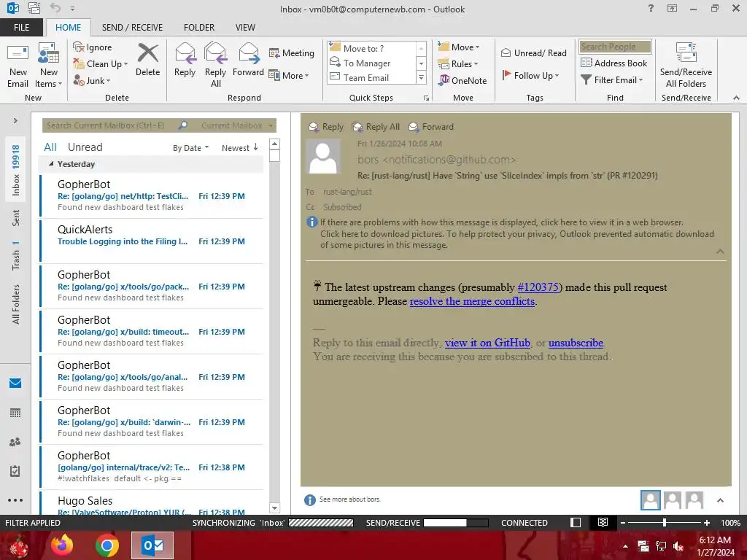
Task: Select the 'Move to: ?' quick step
Action: point(372,48)
